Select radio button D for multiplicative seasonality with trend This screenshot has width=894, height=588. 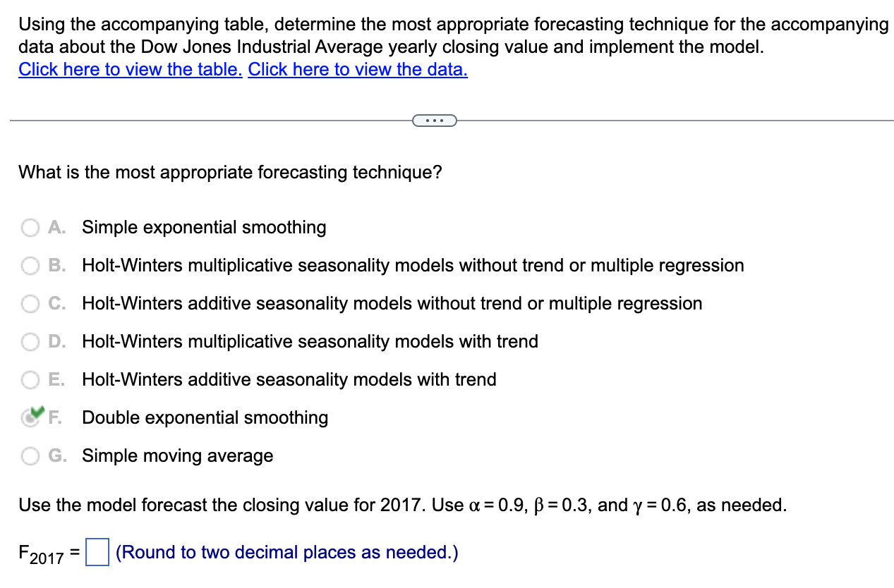[x=30, y=341]
